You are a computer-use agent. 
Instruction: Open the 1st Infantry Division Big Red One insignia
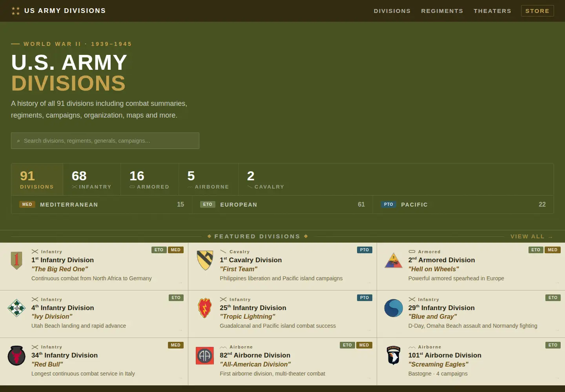(x=16, y=261)
